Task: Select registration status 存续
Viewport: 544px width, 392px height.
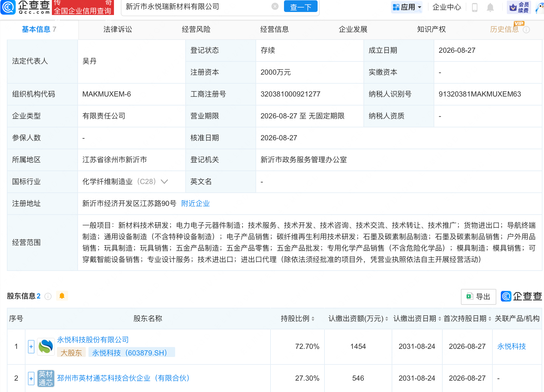Action: pos(268,50)
